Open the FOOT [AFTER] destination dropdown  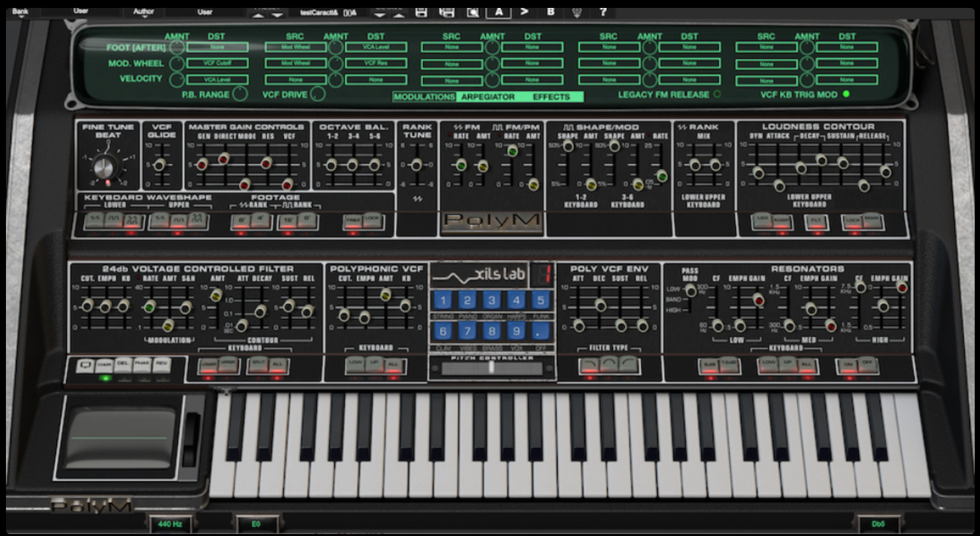point(217,47)
